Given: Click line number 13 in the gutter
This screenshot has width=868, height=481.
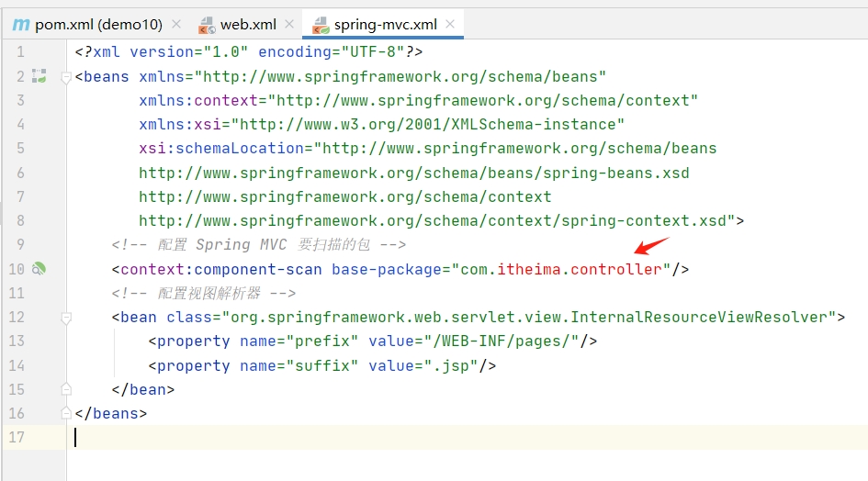Looking at the screenshot, I should click(17, 341).
